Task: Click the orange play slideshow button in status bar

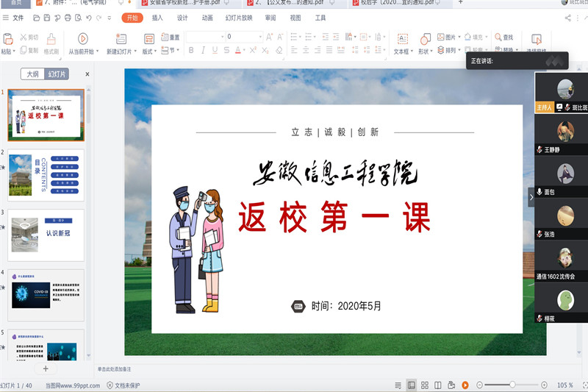Action: (x=465, y=385)
